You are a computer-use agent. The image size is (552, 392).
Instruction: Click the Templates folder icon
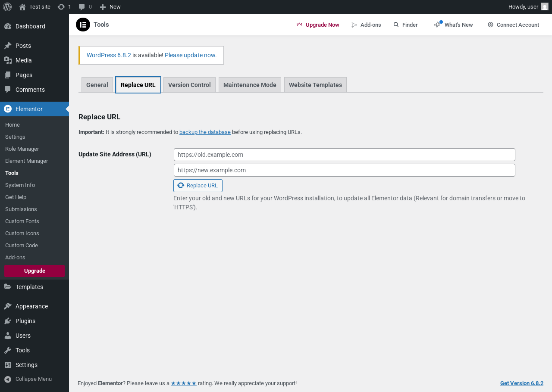[8, 287]
